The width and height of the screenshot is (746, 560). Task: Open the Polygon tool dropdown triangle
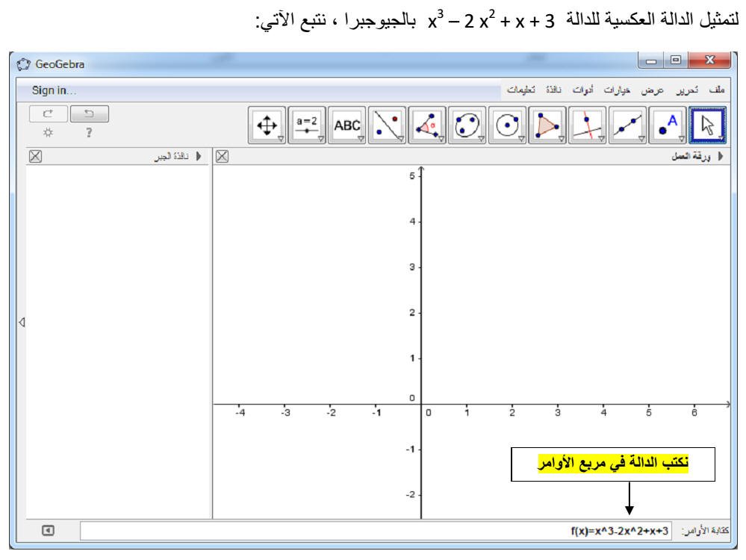coord(562,138)
